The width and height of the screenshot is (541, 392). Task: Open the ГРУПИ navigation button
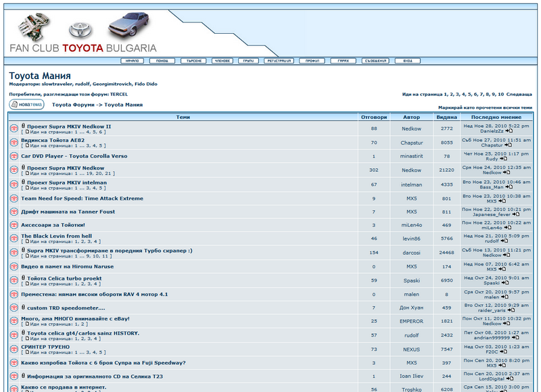(248, 61)
